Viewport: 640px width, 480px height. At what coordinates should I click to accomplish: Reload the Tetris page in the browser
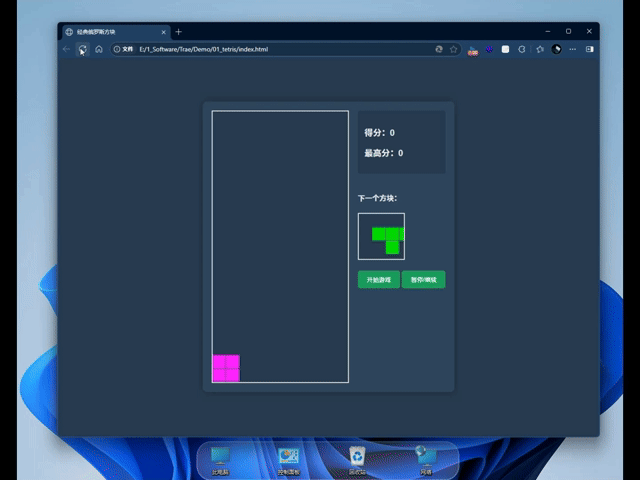[x=82, y=49]
